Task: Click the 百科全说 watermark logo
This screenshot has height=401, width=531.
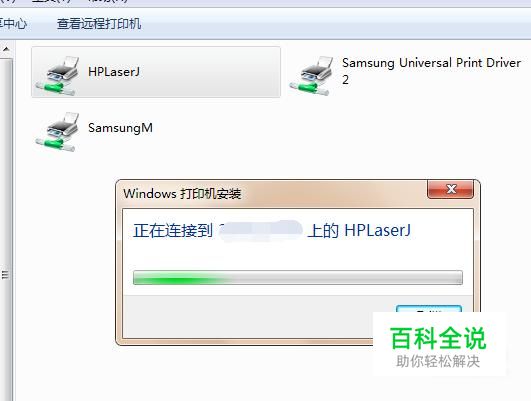Action: (x=438, y=338)
